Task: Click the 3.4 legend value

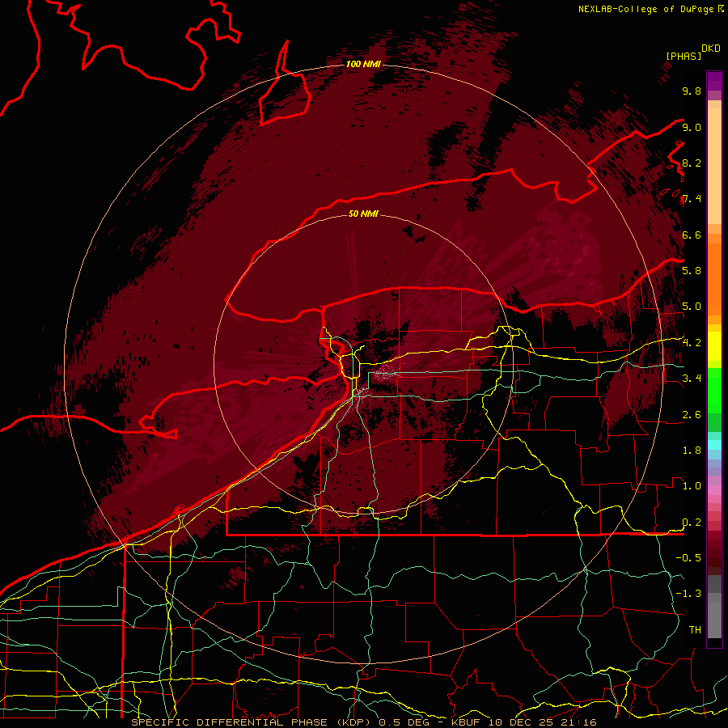Action: [692, 378]
